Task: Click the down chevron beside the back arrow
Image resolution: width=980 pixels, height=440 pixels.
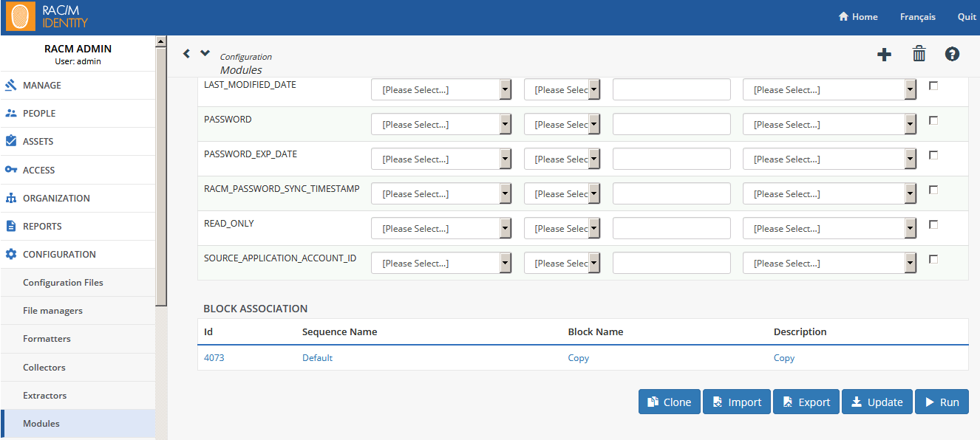Action: (x=205, y=52)
